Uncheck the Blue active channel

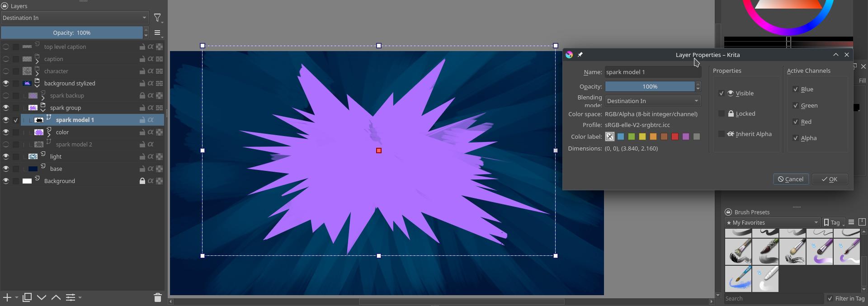click(x=796, y=89)
